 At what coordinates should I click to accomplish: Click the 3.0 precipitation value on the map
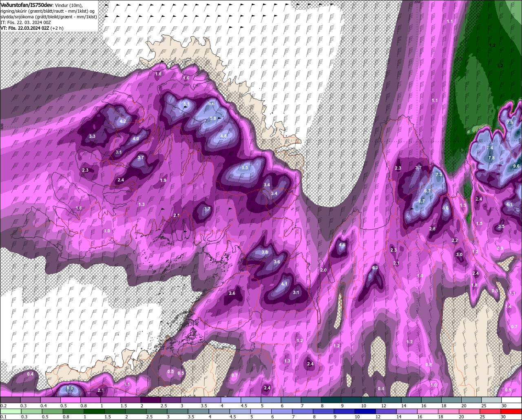459,254
